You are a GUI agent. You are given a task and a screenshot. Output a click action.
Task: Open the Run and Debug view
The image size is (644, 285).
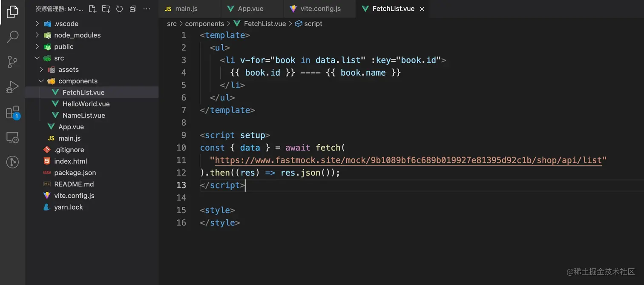click(12, 87)
